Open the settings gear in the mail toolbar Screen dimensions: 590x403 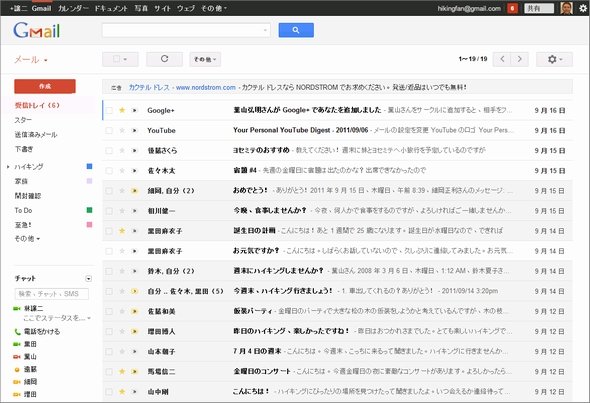click(x=554, y=59)
